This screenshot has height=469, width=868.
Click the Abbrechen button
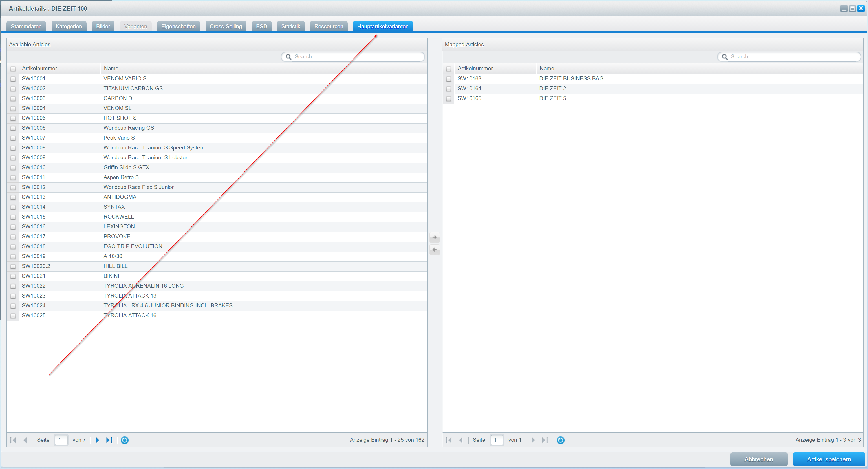(x=759, y=459)
